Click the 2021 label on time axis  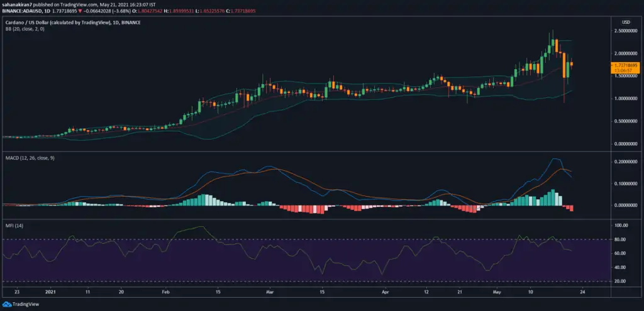pyautogui.click(x=50, y=292)
